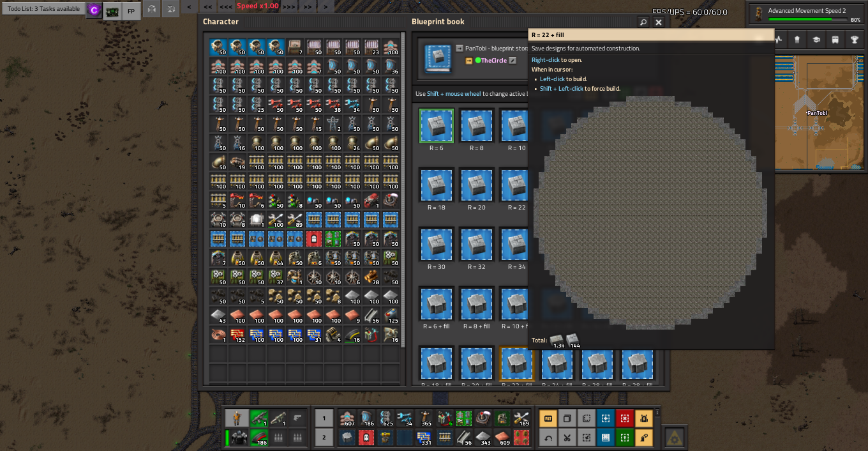Image resolution: width=868 pixels, height=451 pixels.
Task: Switch to quickbar row 1
Action: (x=324, y=418)
